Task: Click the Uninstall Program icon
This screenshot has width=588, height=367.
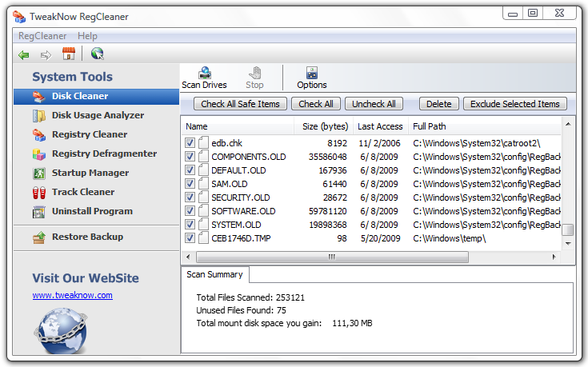Action: click(39, 212)
